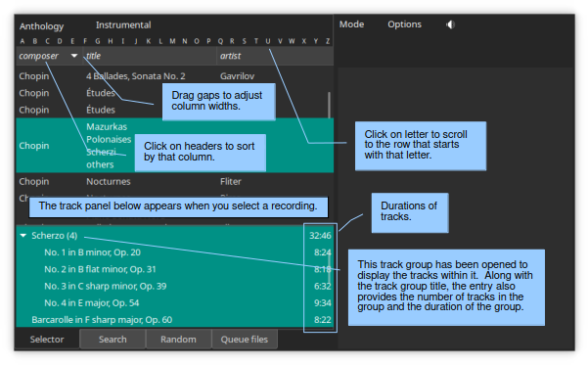Play Barcarolle in F sharp major, Op. 60

(102, 320)
